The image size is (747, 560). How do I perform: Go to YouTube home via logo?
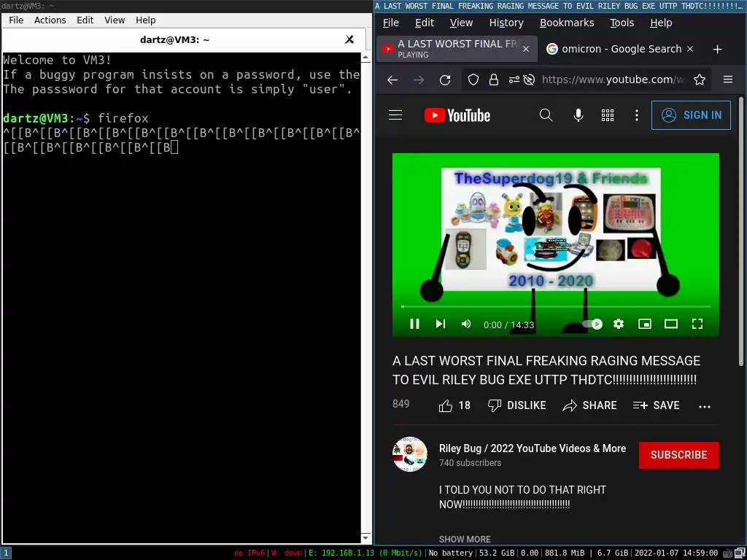point(457,115)
